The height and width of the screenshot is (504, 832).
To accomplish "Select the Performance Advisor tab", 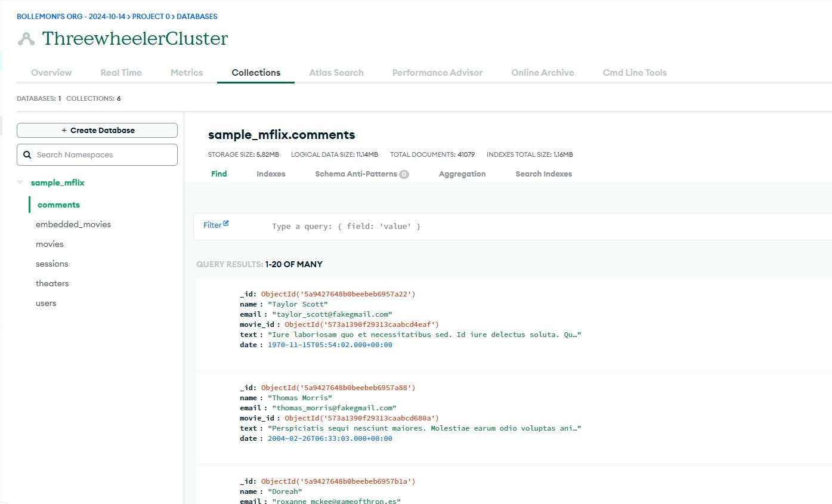I will (x=437, y=73).
